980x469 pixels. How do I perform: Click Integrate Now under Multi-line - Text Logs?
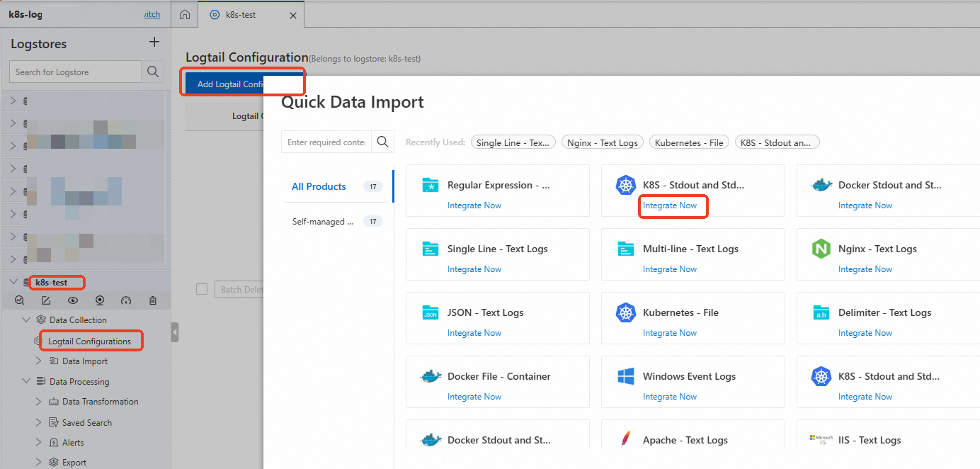coord(670,269)
